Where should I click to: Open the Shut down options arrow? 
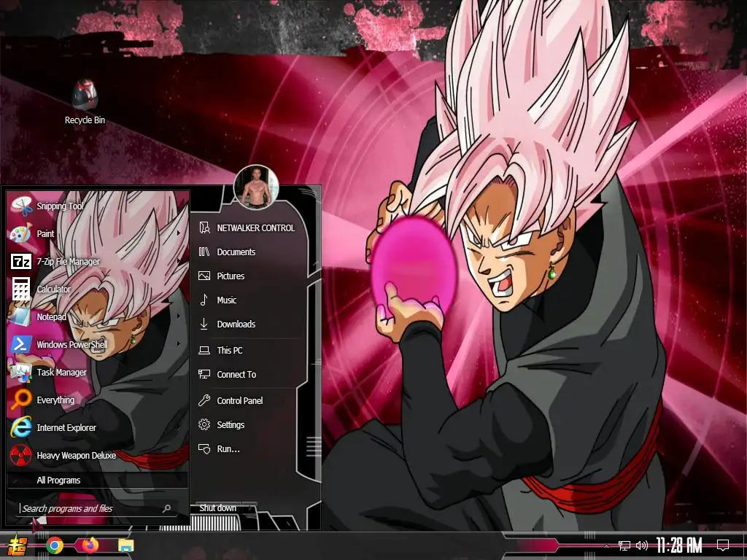(251, 508)
